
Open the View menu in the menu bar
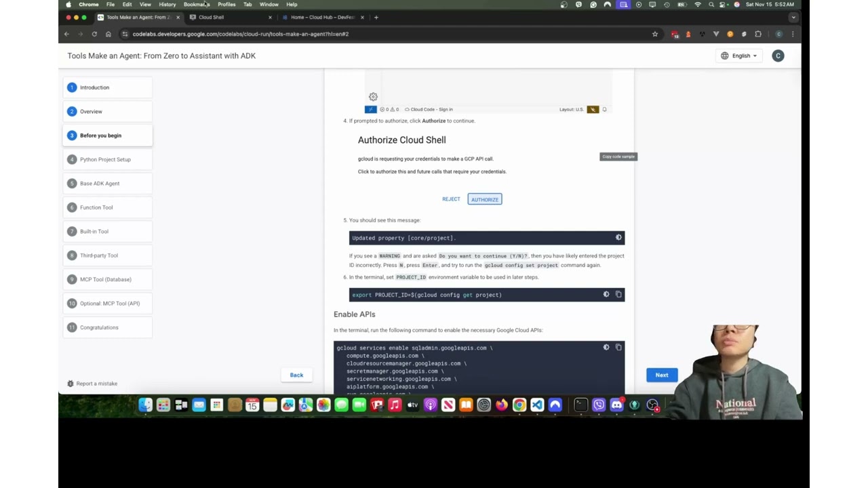145,4
